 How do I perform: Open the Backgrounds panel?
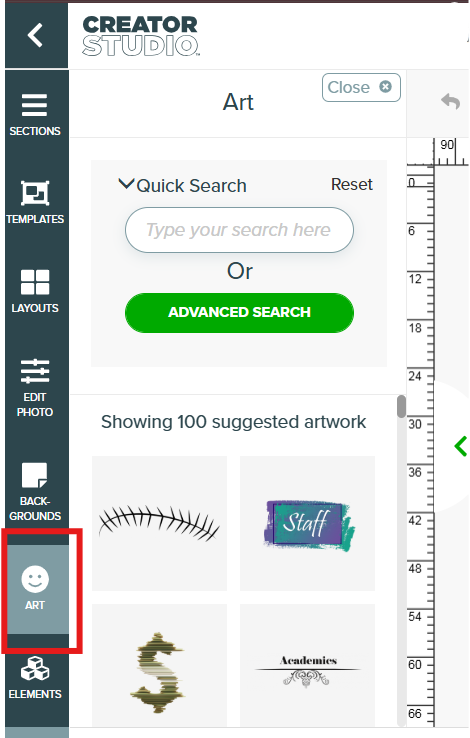[x=35, y=491]
